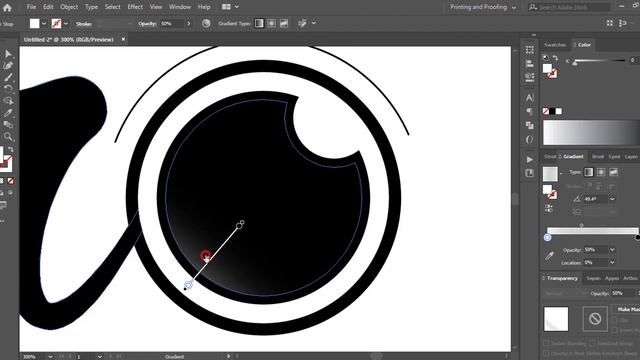Select the left white gradient stop

[x=548, y=238]
